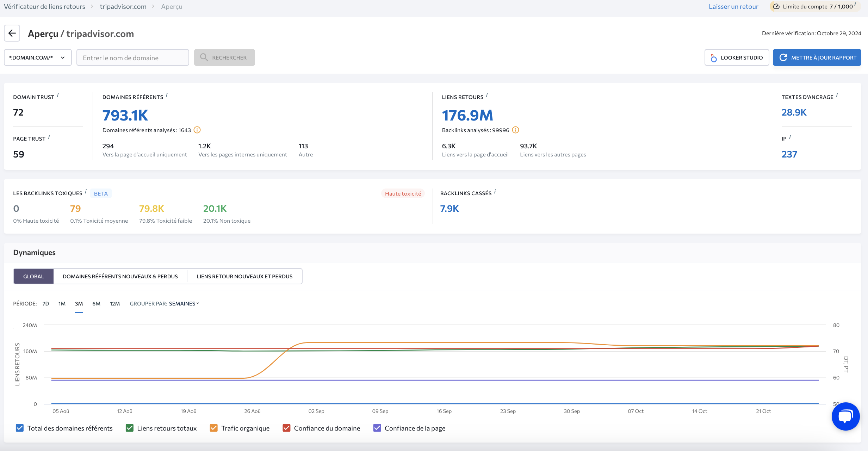Click the 79 medium toxicity count
This screenshot has height=451, width=868.
(x=75, y=208)
